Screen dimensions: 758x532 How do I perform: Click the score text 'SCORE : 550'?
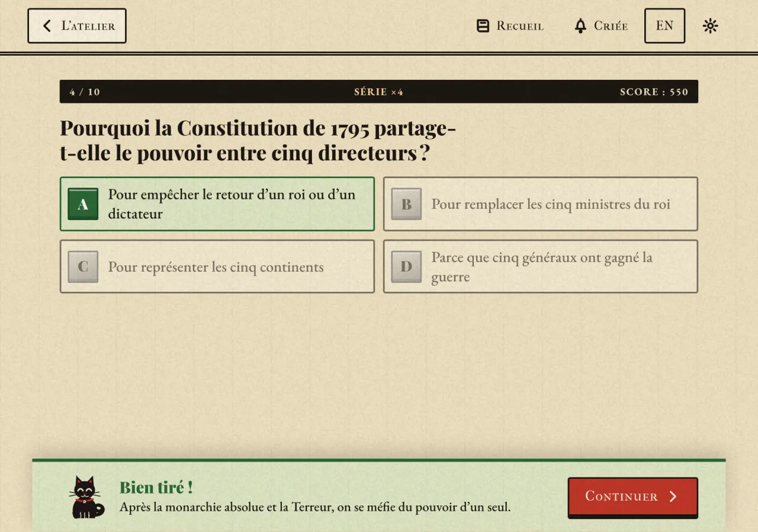tap(654, 92)
